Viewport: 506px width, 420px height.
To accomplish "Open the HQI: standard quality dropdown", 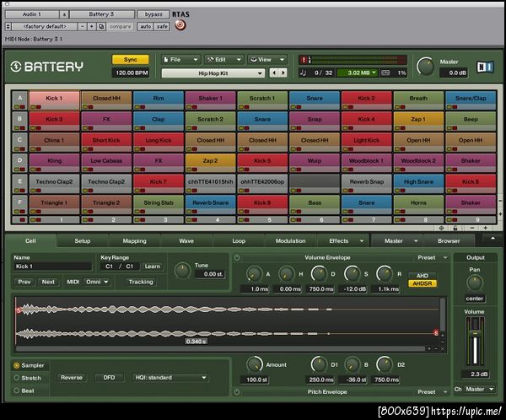I will pos(170,377).
